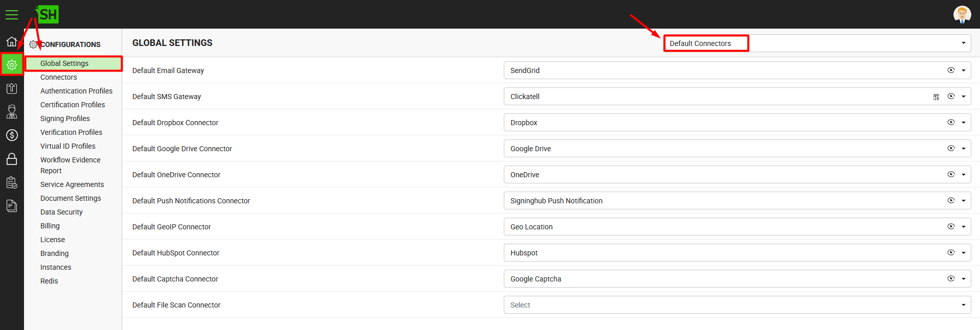Click the SH SigningHub logo
This screenshot has width=980, height=330.
(x=48, y=14)
